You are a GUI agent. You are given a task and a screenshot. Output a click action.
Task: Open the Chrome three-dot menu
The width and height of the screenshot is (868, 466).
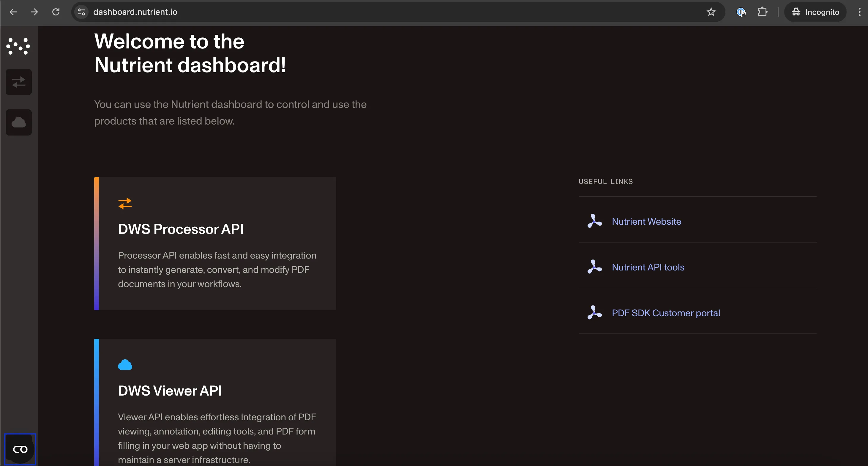click(859, 12)
